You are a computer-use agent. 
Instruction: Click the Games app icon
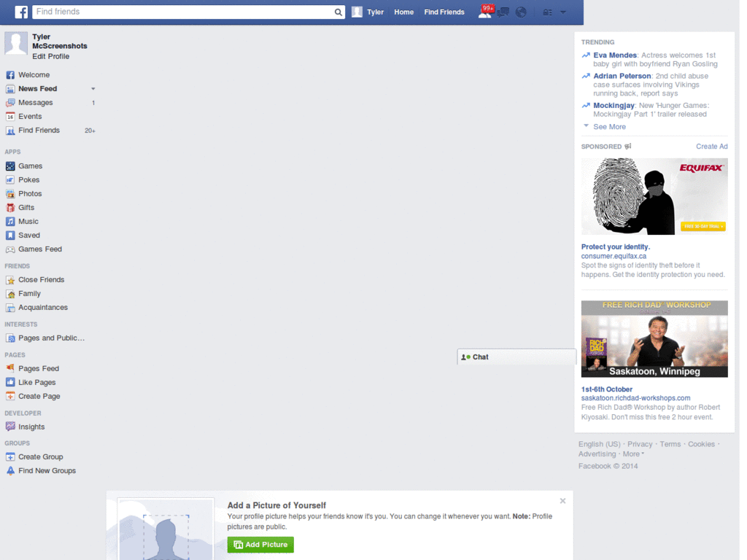coord(10,166)
